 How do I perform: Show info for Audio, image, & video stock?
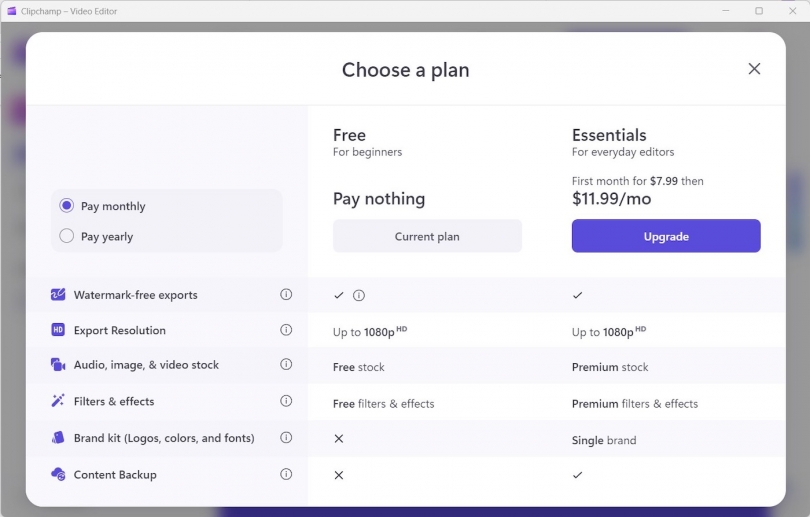(286, 365)
